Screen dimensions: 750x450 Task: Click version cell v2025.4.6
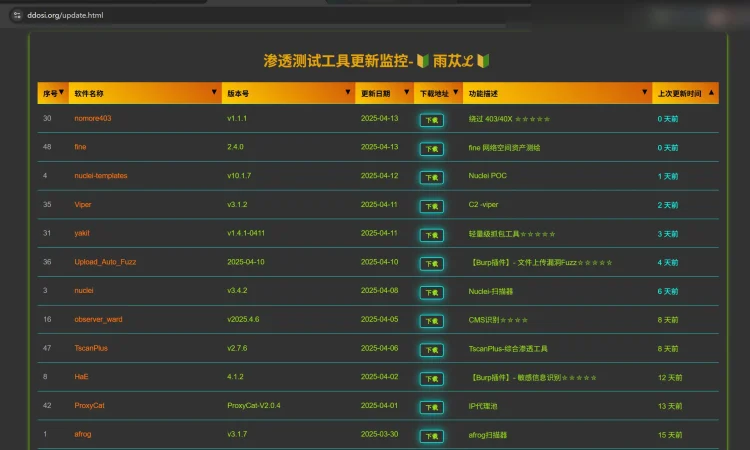(243, 319)
